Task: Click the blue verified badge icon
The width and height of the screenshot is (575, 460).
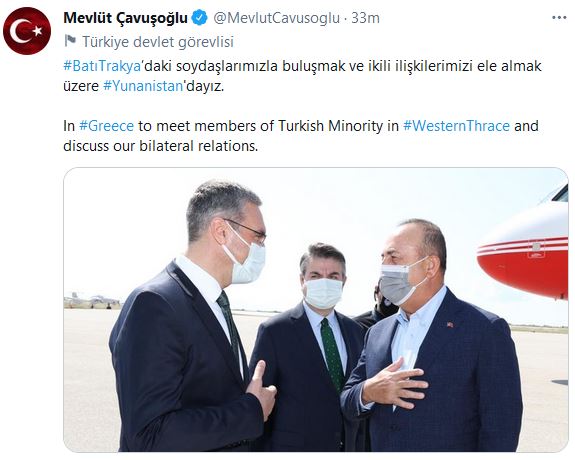Action: pos(200,18)
